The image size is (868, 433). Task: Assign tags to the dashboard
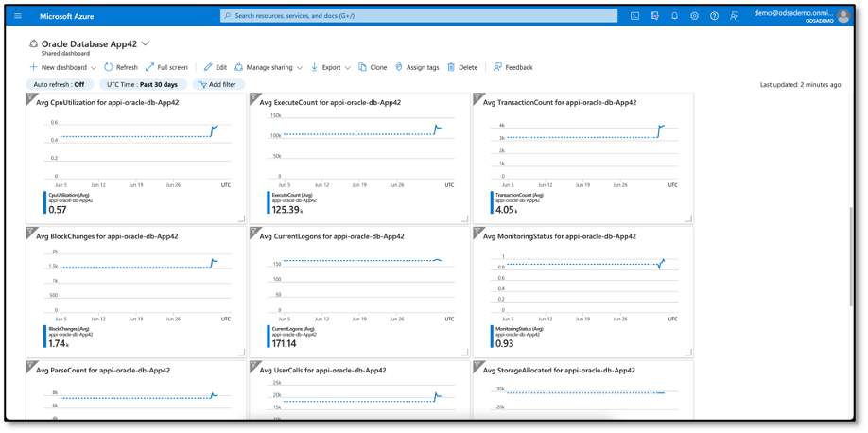pyautogui.click(x=417, y=67)
